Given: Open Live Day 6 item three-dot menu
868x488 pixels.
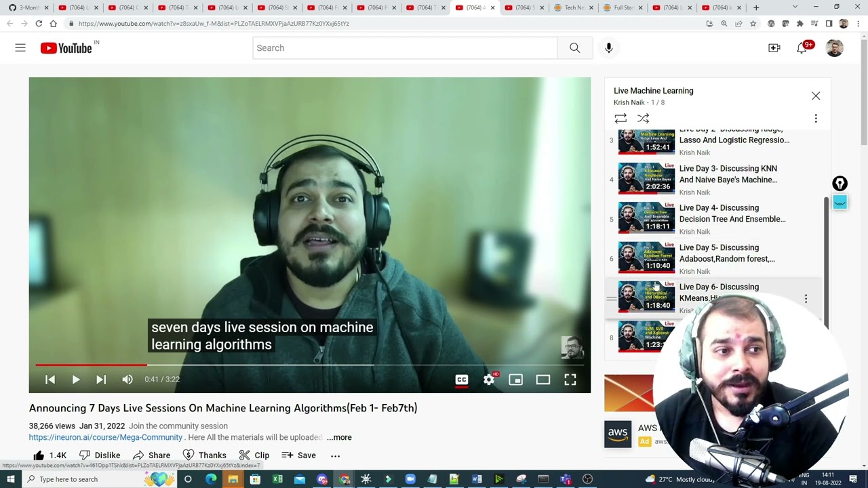Looking at the screenshot, I should tap(806, 299).
